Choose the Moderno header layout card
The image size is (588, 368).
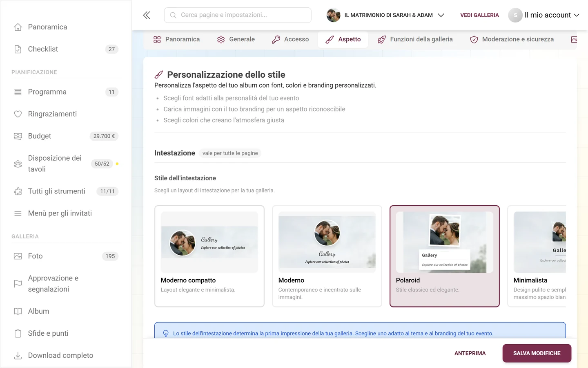pyautogui.click(x=327, y=256)
